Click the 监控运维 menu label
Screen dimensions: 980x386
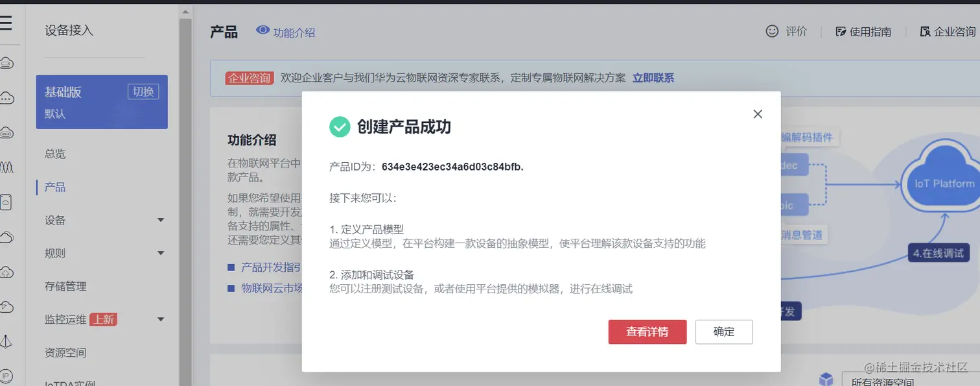pos(65,319)
